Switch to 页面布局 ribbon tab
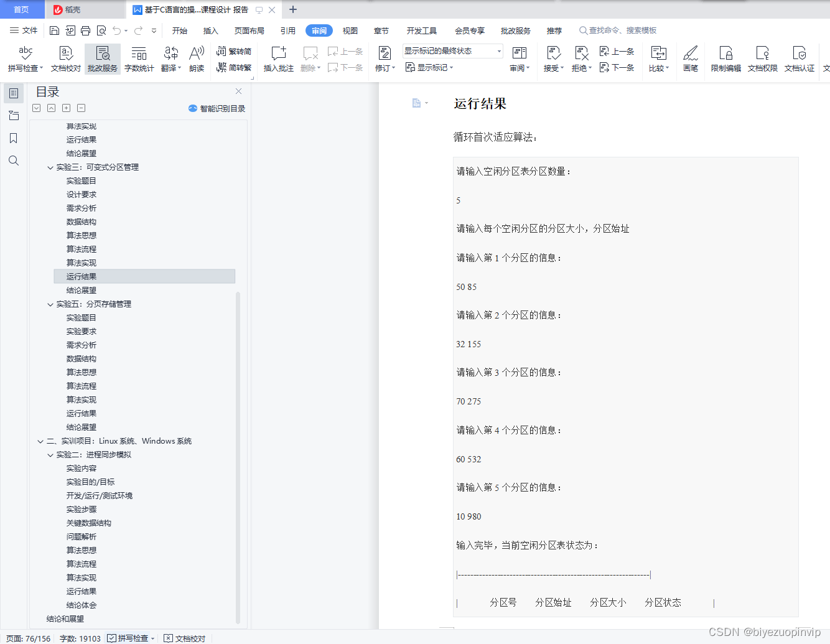 249,30
